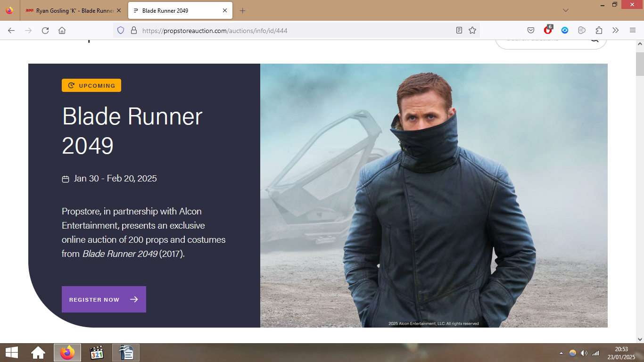
Task: Click the REGISTER NOW button
Action: tap(104, 299)
